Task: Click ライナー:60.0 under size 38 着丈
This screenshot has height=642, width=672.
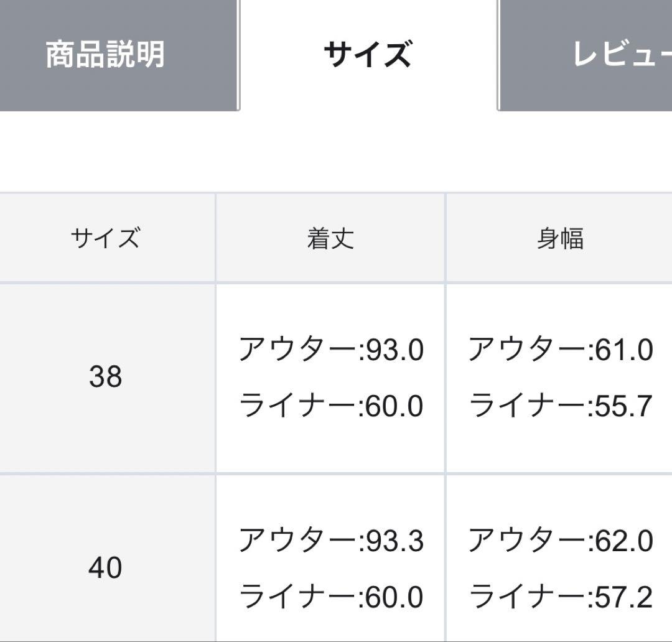Action: (330, 406)
